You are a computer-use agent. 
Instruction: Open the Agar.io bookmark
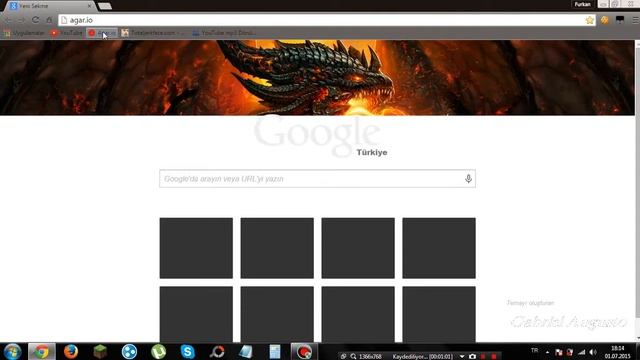tap(102, 33)
